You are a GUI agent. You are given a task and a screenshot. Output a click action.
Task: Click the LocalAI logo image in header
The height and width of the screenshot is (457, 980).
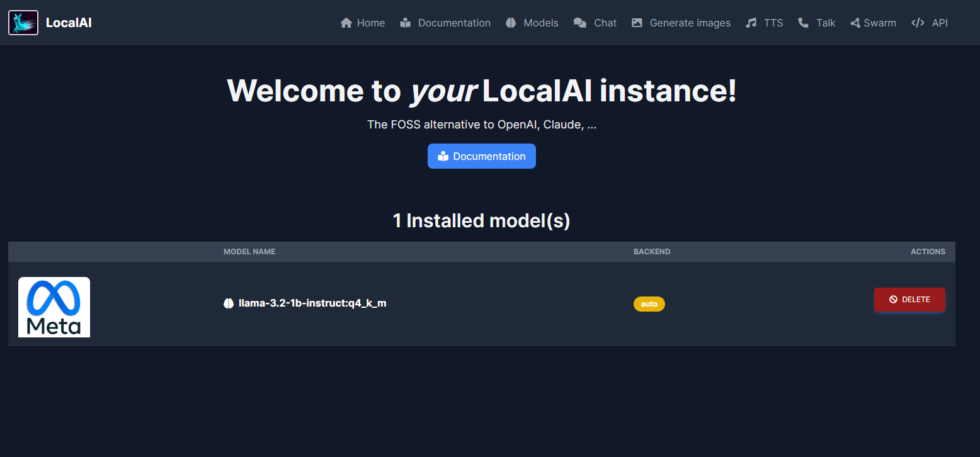23,23
